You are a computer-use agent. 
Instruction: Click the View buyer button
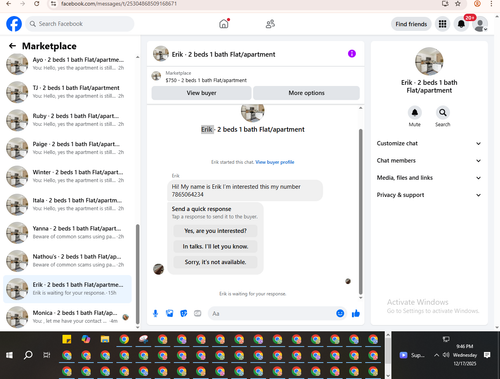tap(201, 93)
